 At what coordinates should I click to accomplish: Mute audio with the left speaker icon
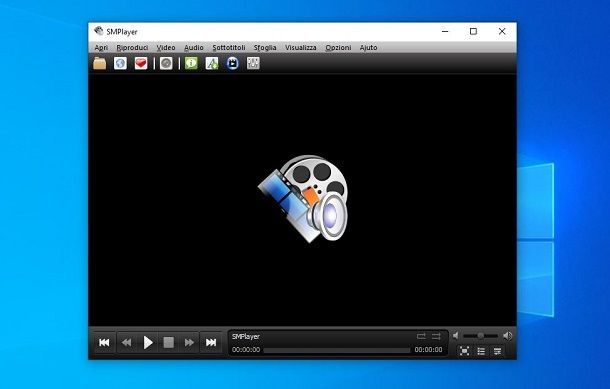click(456, 336)
